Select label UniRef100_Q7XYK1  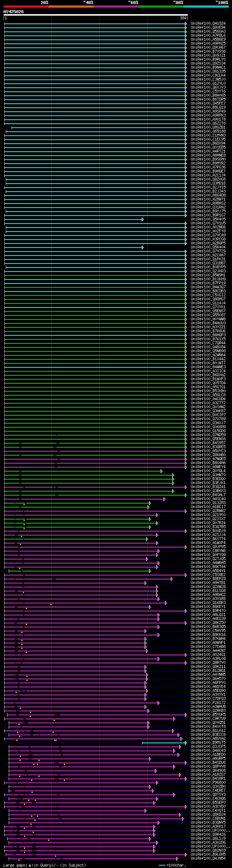coord(208,307)
